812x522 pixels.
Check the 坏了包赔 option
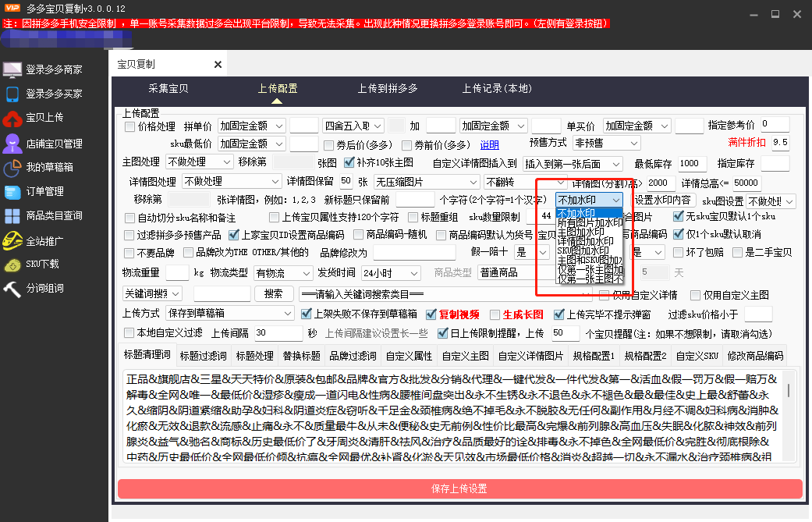click(x=678, y=252)
